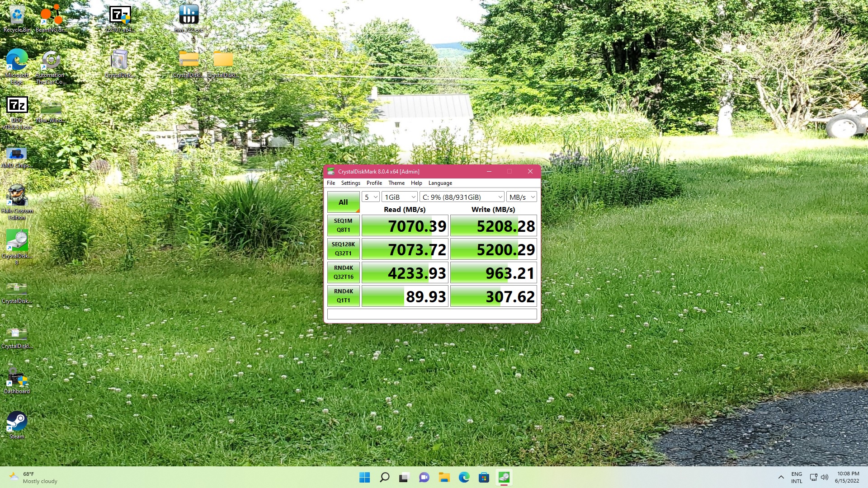Select the Microsoft Edge desktop shortcut

(17, 67)
